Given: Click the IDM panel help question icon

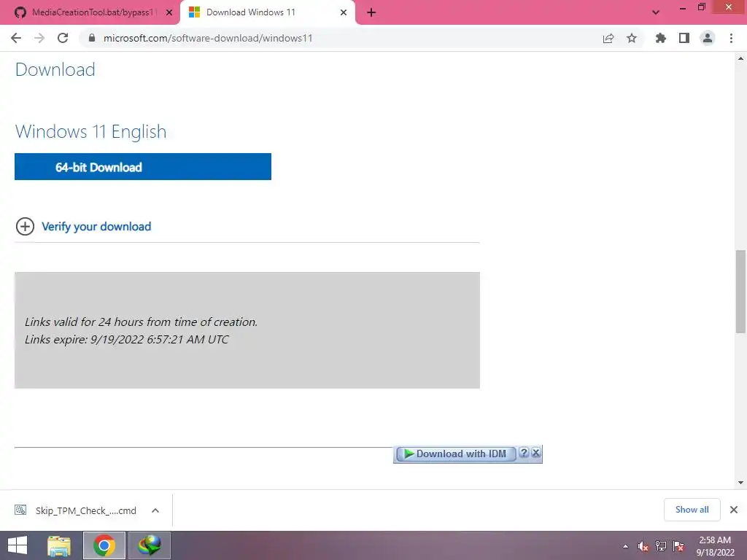Looking at the screenshot, I should point(524,452).
